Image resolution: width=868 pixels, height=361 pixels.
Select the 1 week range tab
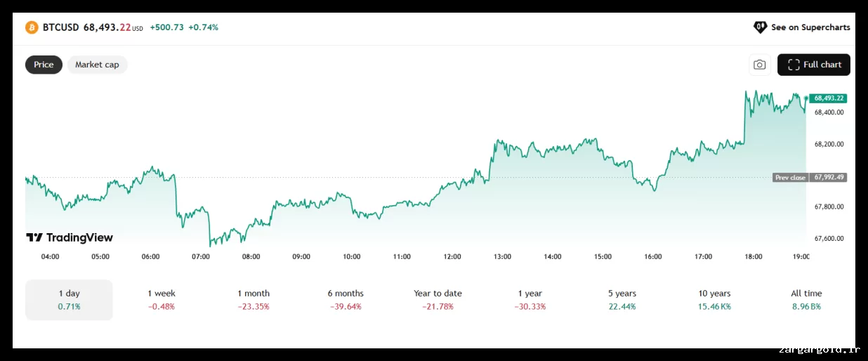click(162, 300)
